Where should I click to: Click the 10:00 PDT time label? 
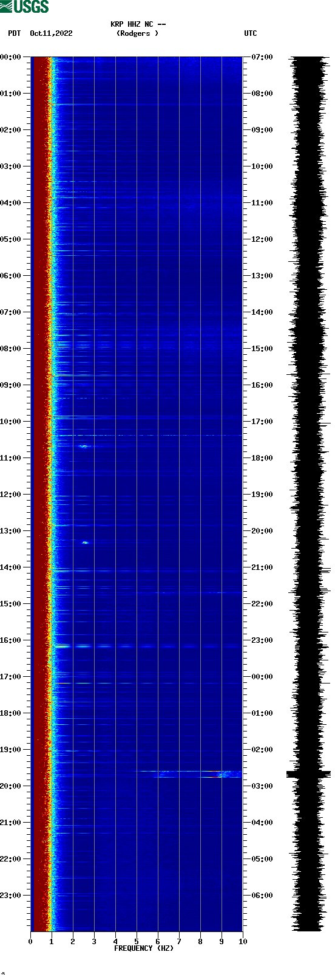(x=11, y=422)
